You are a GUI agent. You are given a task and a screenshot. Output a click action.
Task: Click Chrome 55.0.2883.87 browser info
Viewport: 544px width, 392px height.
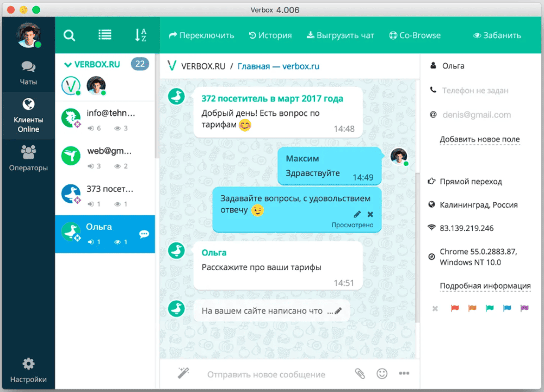(x=478, y=257)
